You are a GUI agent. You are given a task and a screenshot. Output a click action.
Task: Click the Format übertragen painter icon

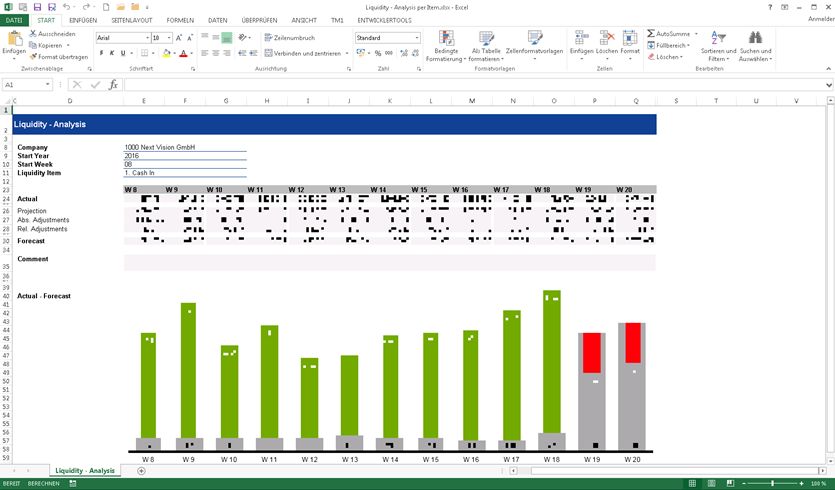pos(33,57)
